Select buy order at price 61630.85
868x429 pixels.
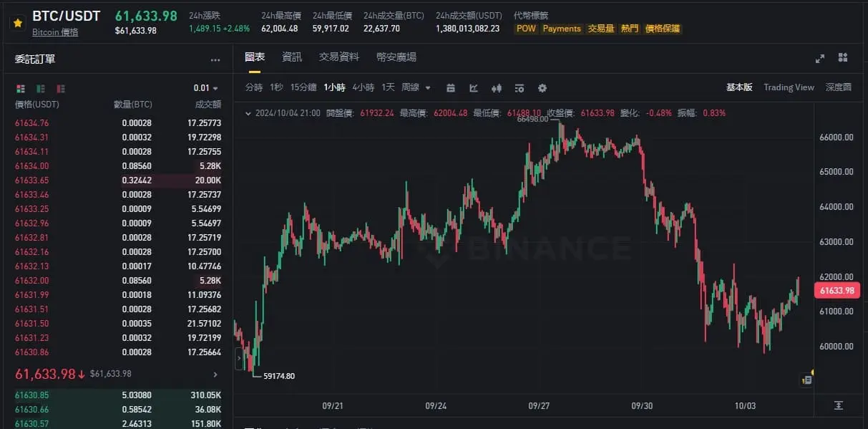coord(118,395)
